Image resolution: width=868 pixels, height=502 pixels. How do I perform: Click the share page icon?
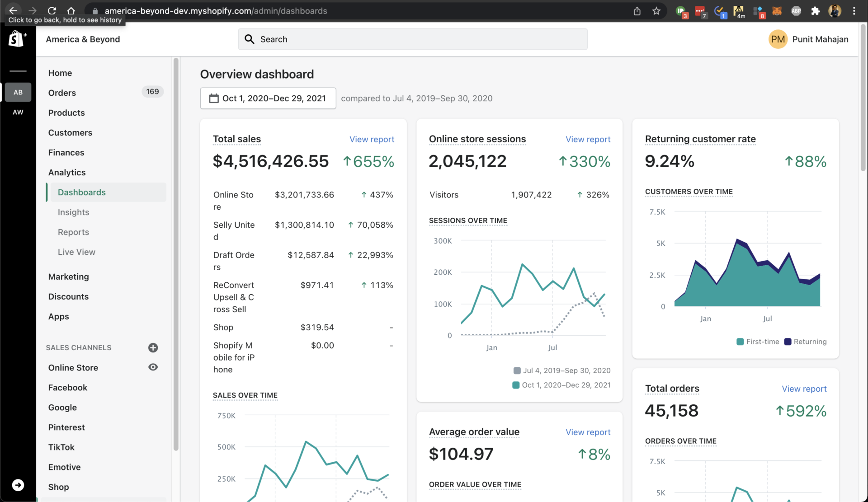(x=637, y=11)
